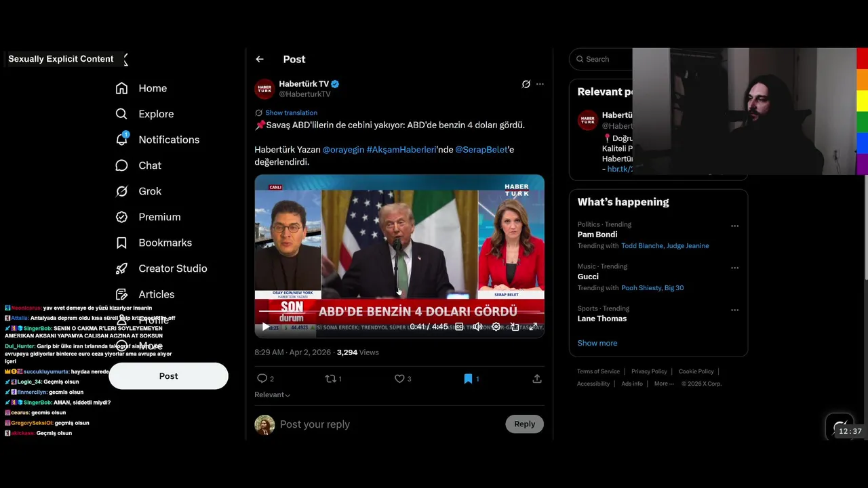Open the Explore page

coord(144,114)
